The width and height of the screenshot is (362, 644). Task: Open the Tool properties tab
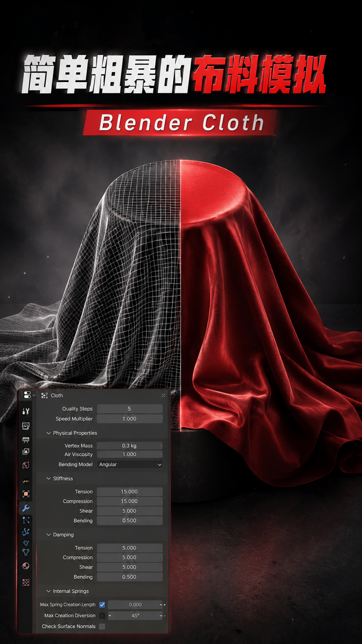point(26,411)
